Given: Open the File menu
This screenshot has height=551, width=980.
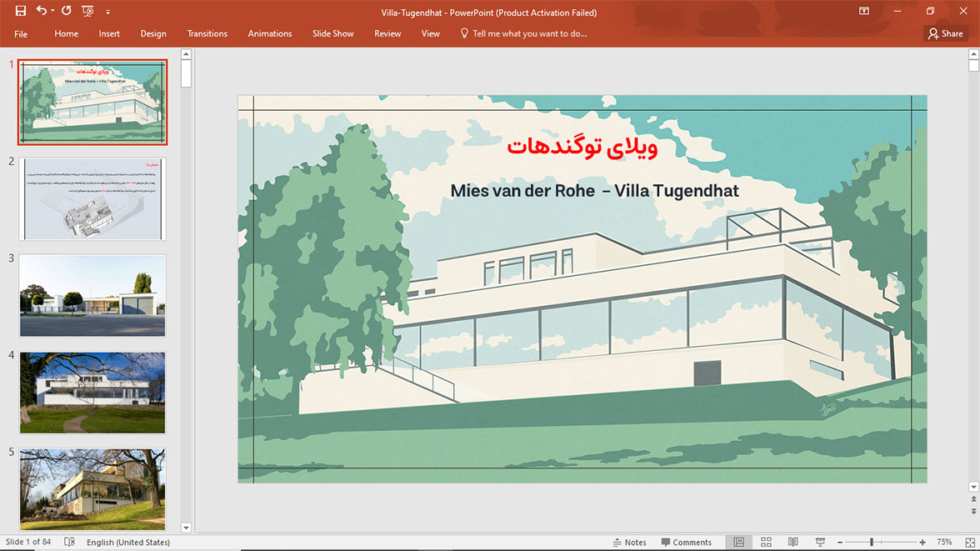Looking at the screenshot, I should (21, 34).
